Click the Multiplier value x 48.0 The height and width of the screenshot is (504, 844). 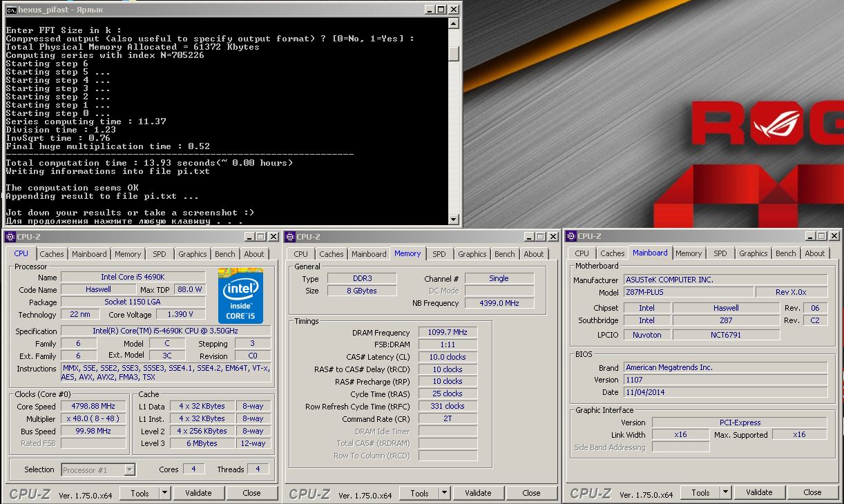(94, 419)
